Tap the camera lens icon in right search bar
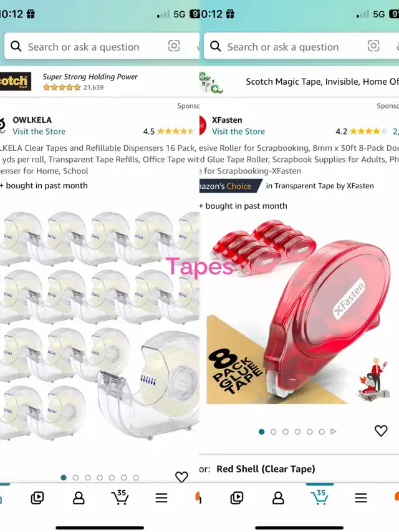Screen dimensions: 399x532 tap(373, 46)
